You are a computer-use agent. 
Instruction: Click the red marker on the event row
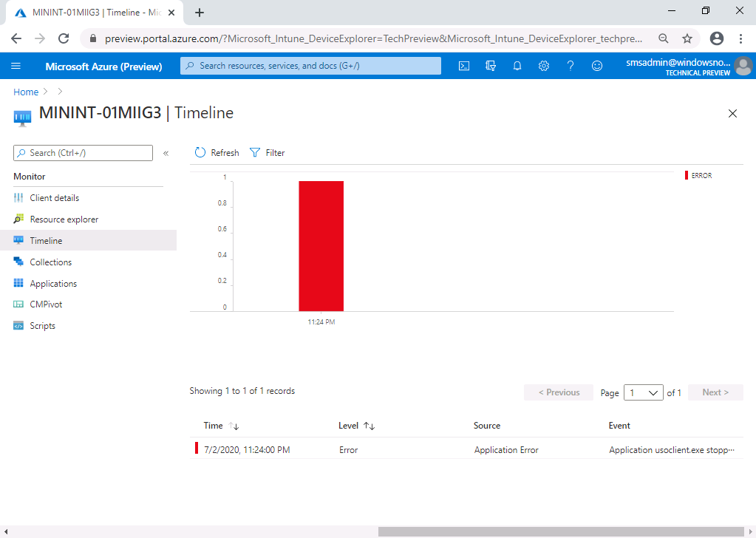[x=197, y=448]
